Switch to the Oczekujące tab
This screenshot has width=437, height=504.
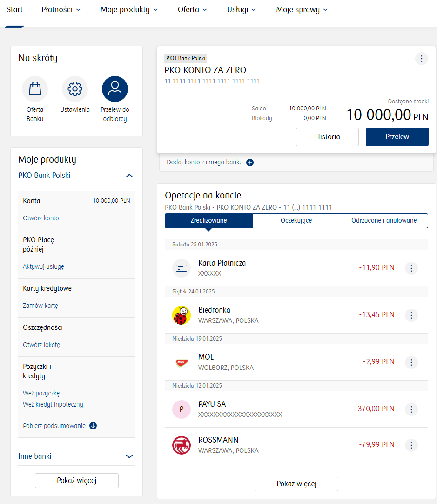(x=296, y=221)
